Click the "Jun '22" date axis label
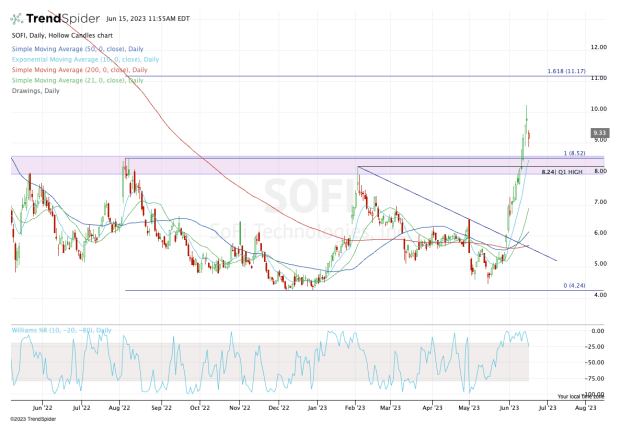Screen dimensions: 620x424 coord(42,408)
